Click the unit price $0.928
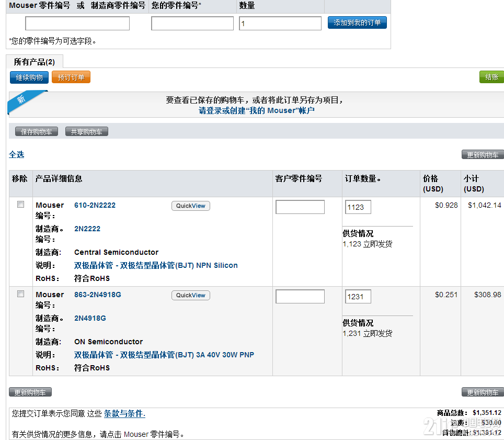Viewport: 504px width, 440px height. 446,205
